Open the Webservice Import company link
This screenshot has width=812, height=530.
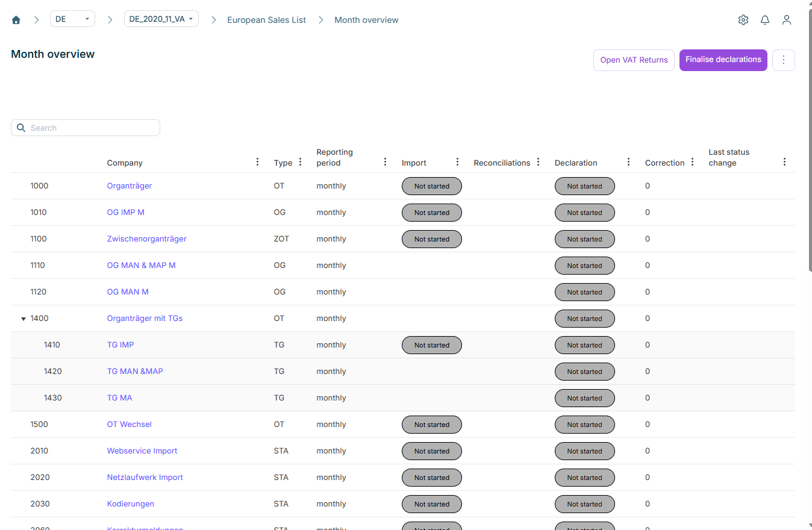[142, 451]
